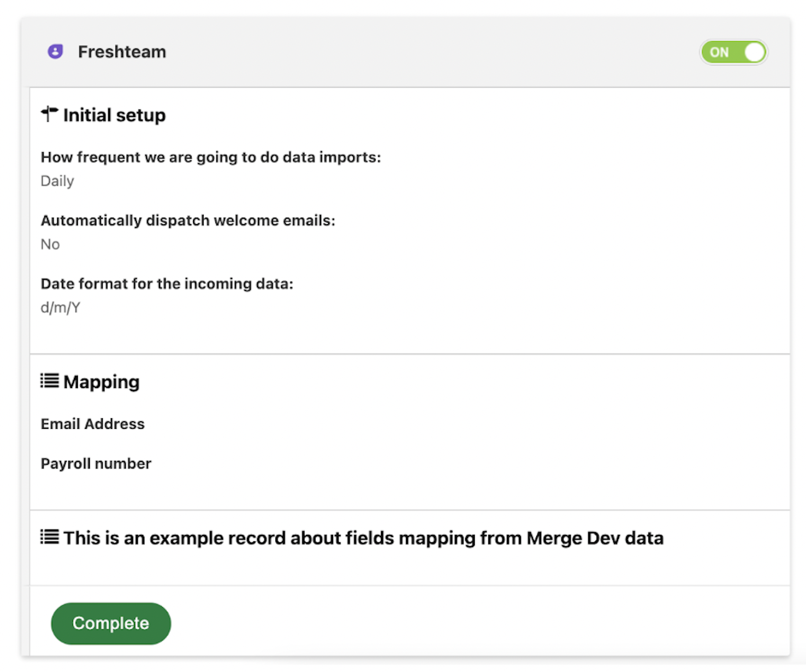Click the 'No' welcome emails value
Image resolution: width=806 pixels, height=672 pixels.
(x=50, y=244)
